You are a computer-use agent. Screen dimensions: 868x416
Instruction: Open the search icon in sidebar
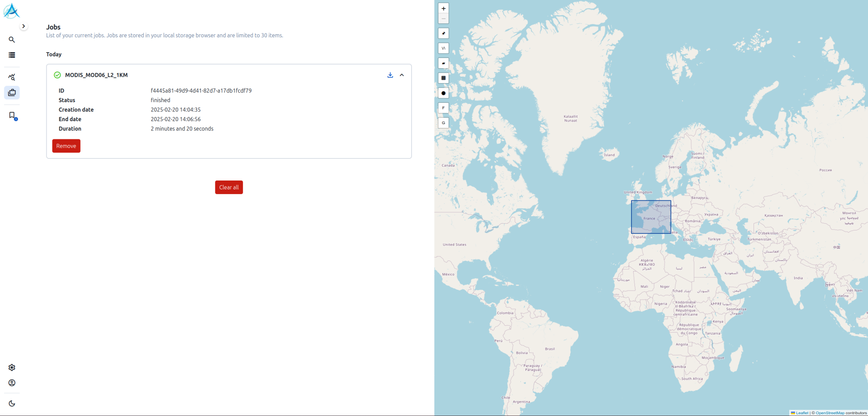pyautogui.click(x=12, y=40)
